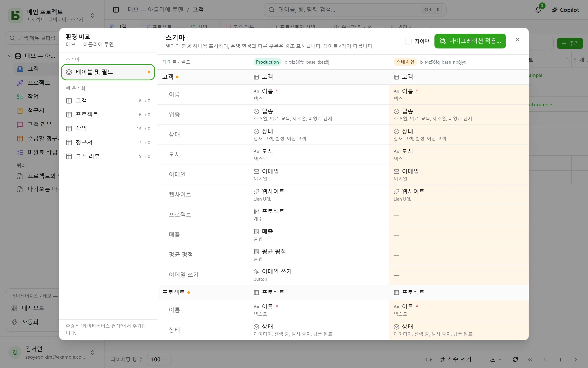
Task: Expand the workspace switcher chevron
Action: click(x=92, y=16)
